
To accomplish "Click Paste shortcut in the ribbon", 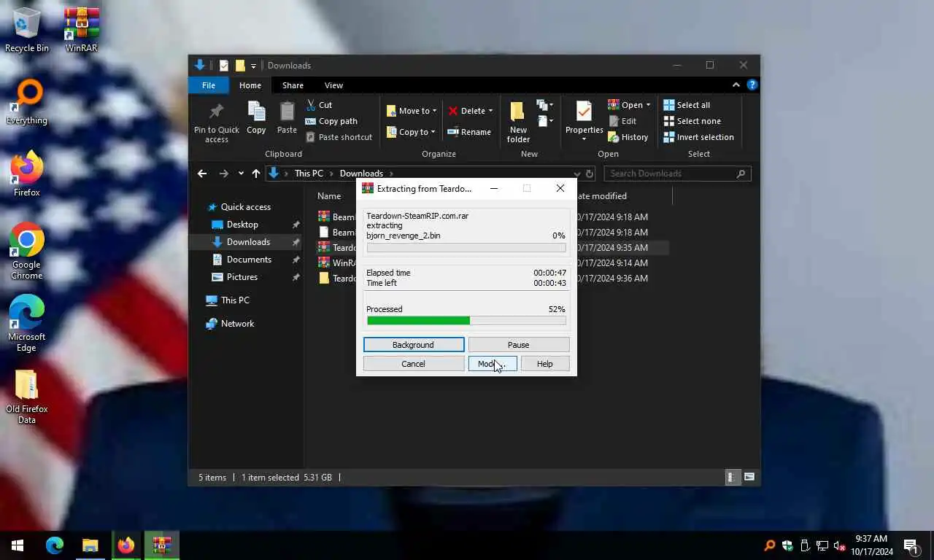I will [339, 137].
